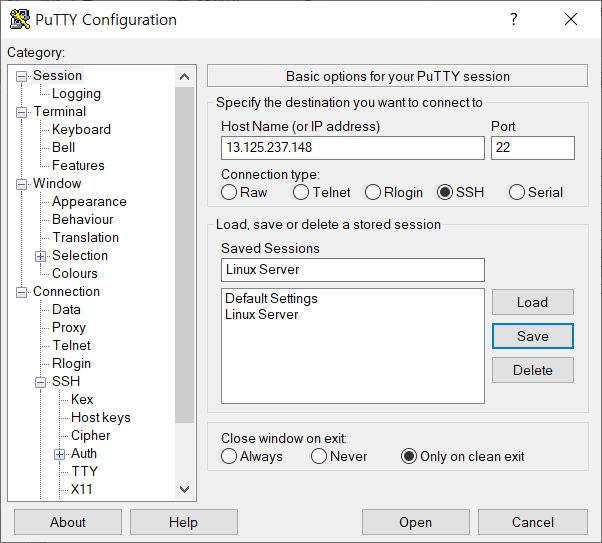Image resolution: width=602 pixels, height=543 pixels.
Task: Click the About button
Action: coord(68,522)
